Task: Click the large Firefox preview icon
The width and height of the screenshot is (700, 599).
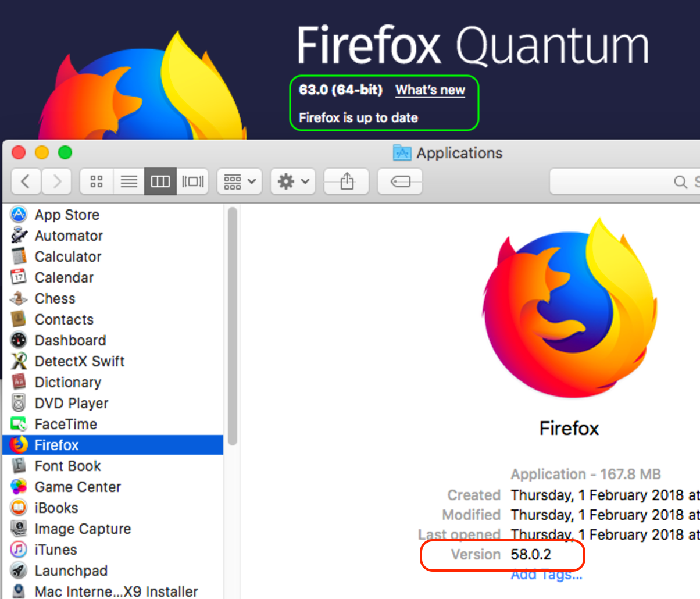Action: pos(569,308)
